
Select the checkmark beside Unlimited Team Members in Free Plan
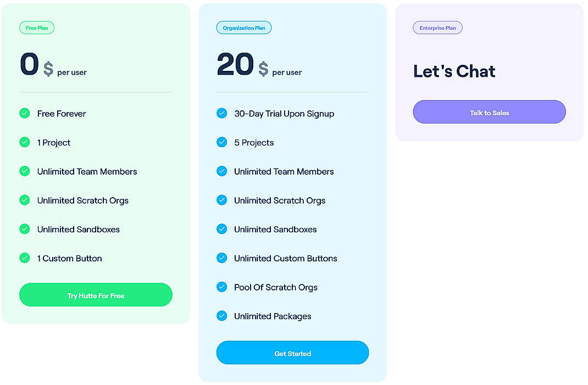[x=25, y=171]
